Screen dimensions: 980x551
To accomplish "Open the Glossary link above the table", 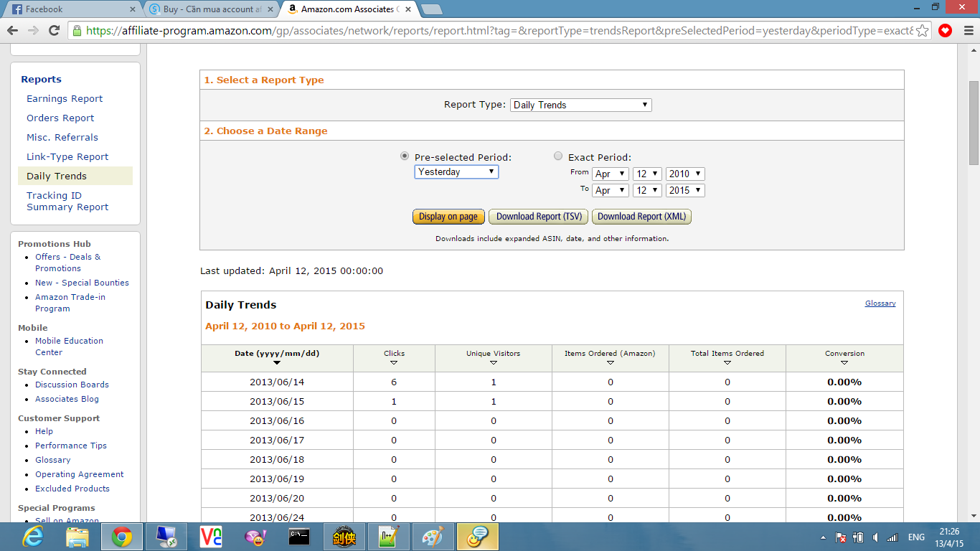I will [880, 303].
